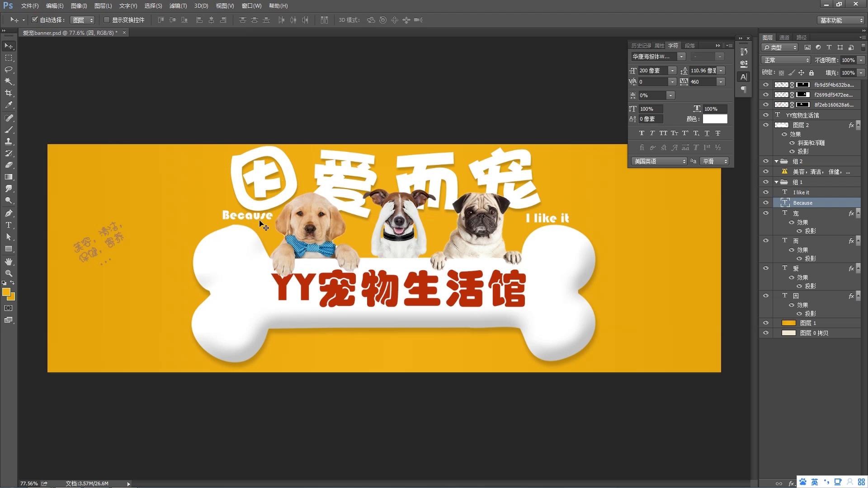Collapse the 组 1 layer group
The image size is (868, 488).
point(777,182)
